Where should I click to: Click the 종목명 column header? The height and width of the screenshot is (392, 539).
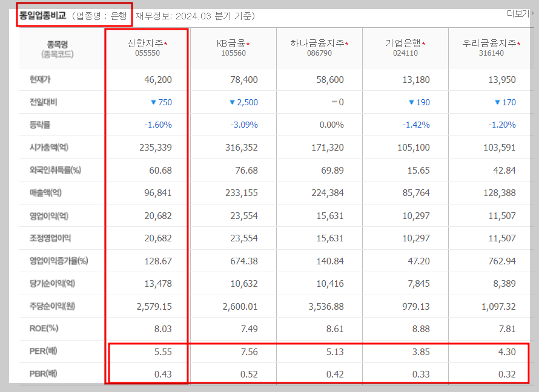58,44
